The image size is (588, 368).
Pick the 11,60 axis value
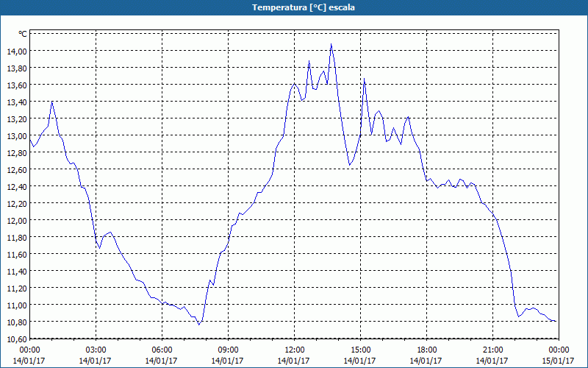click(17, 254)
